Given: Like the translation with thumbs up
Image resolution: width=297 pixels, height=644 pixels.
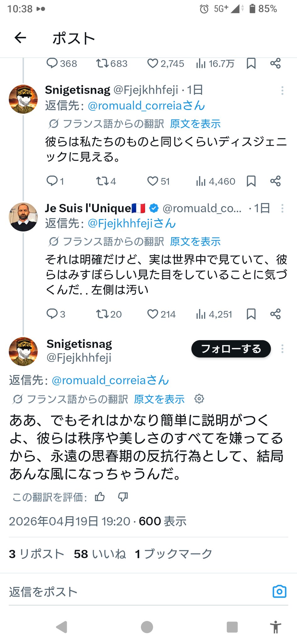Looking at the screenshot, I should (x=100, y=497).
